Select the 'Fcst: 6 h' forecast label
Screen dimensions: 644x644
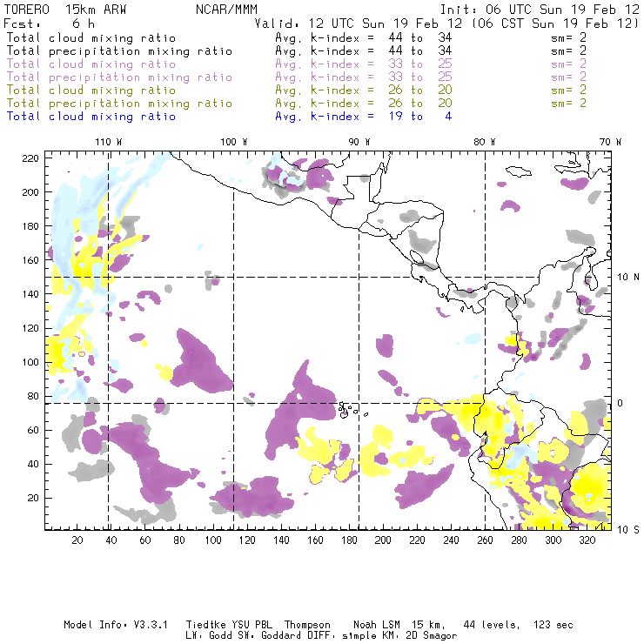[x=50, y=23]
